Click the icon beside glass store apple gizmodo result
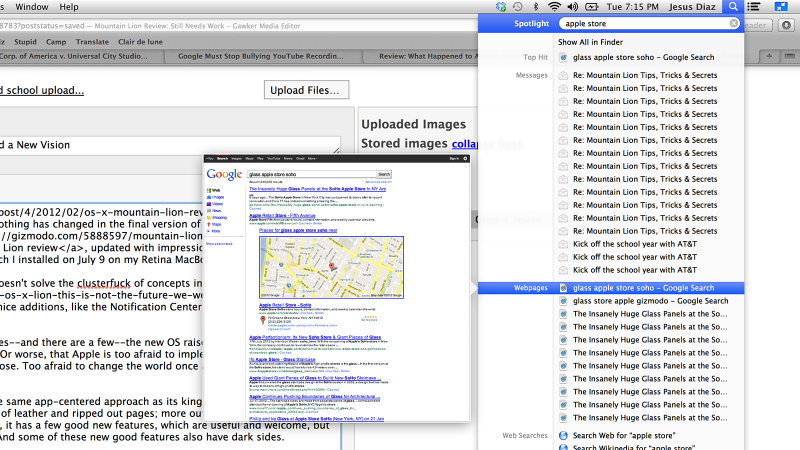This screenshot has width=800, height=450. pos(563,301)
